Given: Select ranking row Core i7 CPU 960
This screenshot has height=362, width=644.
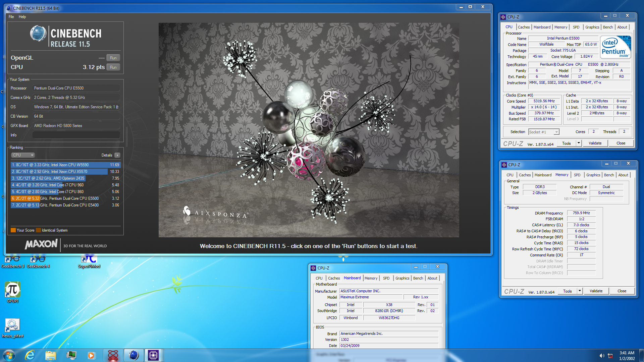Looking at the screenshot, I should 65,185.
